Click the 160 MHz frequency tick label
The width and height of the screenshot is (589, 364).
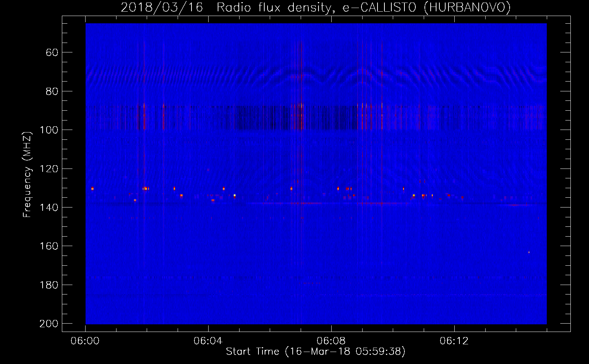(x=49, y=246)
